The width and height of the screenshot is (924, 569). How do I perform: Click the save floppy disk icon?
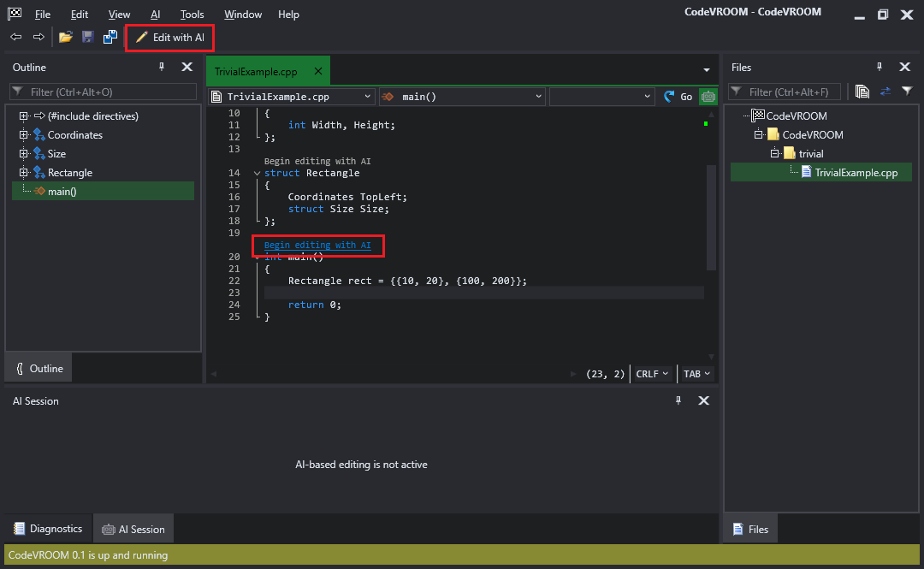click(x=88, y=37)
